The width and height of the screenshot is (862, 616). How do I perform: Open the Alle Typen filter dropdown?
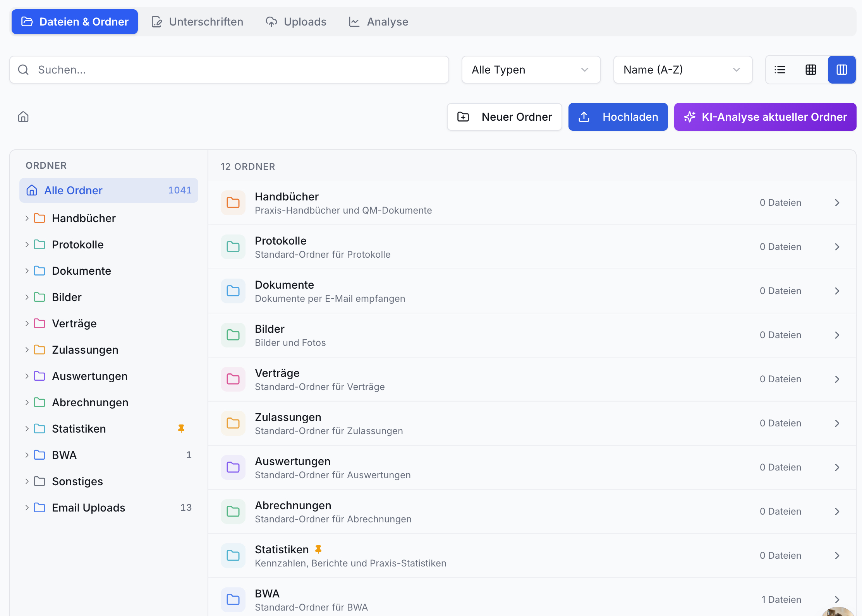tap(531, 70)
